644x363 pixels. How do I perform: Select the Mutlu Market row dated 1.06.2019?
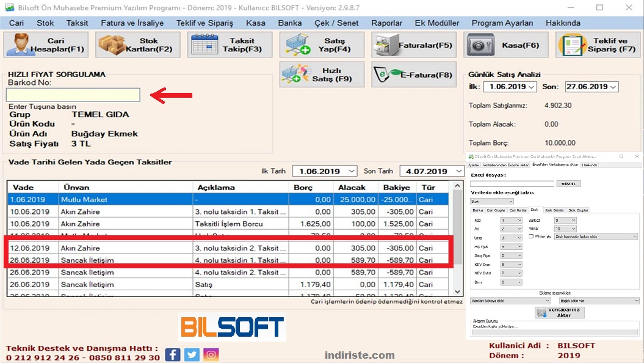228,199
